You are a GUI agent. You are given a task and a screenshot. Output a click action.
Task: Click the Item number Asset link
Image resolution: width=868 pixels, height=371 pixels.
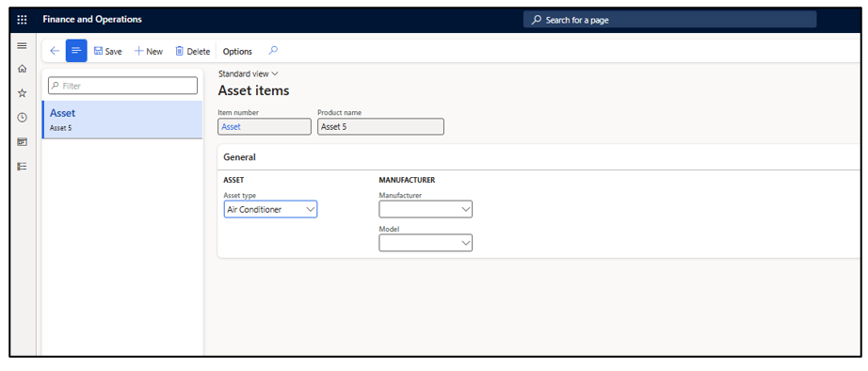pyautogui.click(x=231, y=127)
